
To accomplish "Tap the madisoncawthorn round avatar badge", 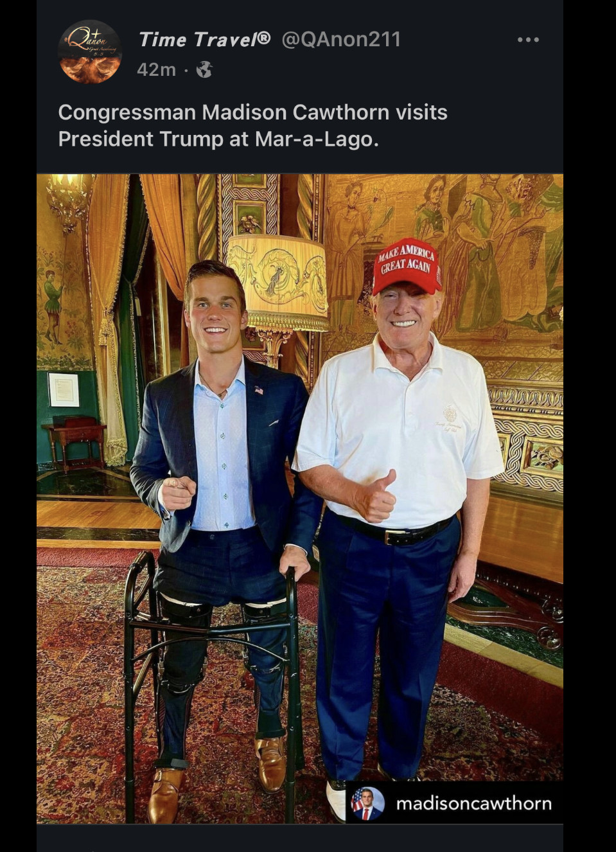I will tap(367, 803).
